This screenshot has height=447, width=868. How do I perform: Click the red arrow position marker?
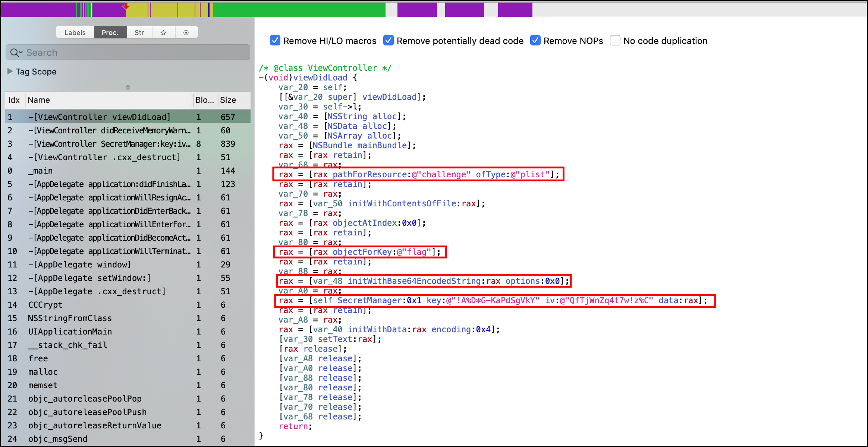click(126, 6)
